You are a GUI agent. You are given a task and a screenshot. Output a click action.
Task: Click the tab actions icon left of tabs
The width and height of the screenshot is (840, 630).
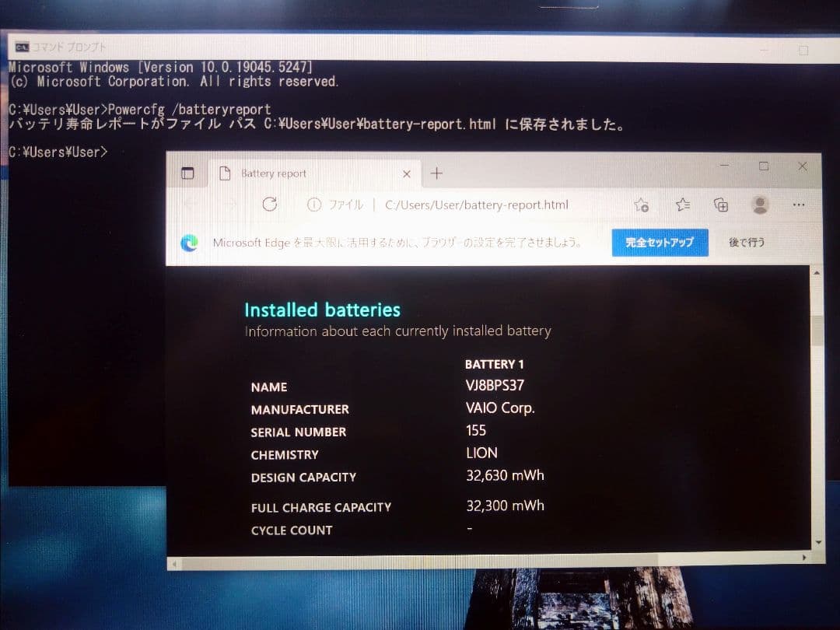(187, 173)
